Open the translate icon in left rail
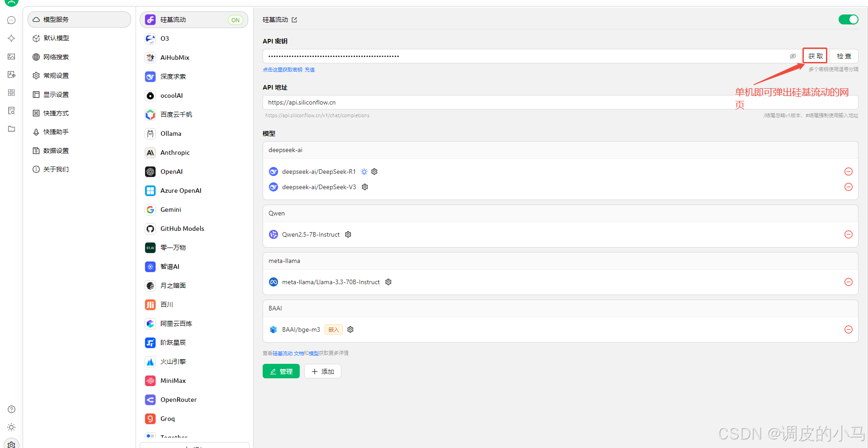 (11, 75)
